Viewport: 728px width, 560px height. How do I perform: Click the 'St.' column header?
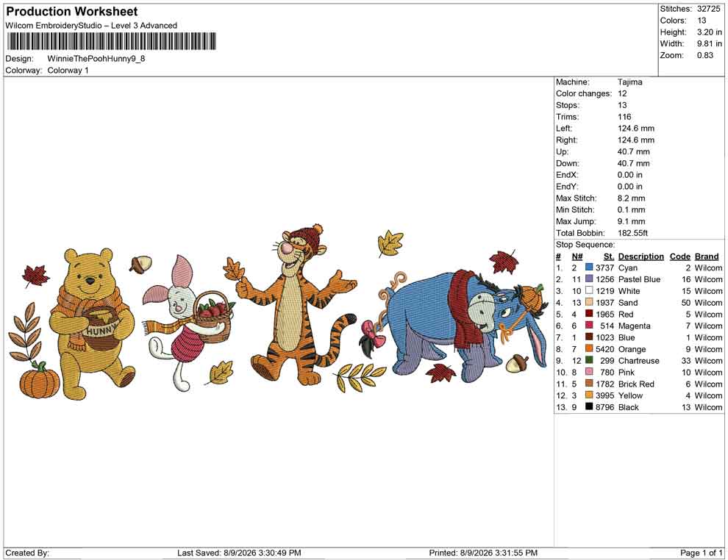click(609, 256)
